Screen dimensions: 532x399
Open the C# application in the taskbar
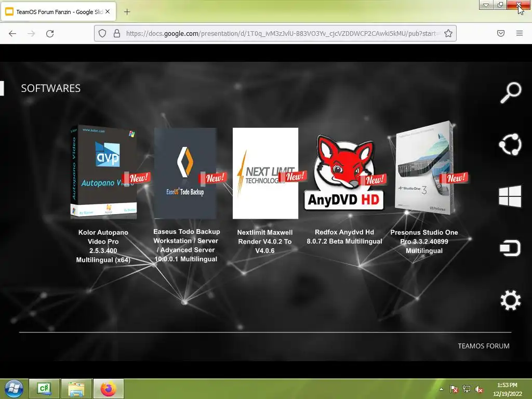(44, 389)
